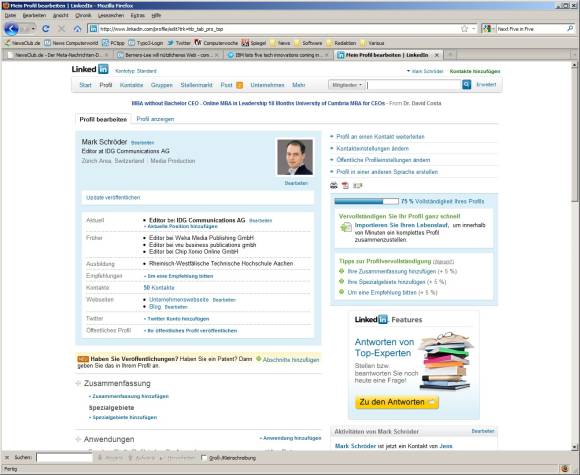Switch to the IBM lists five tech innovations tab
This screenshot has width=580, height=475.
click(x=277, y=55)
